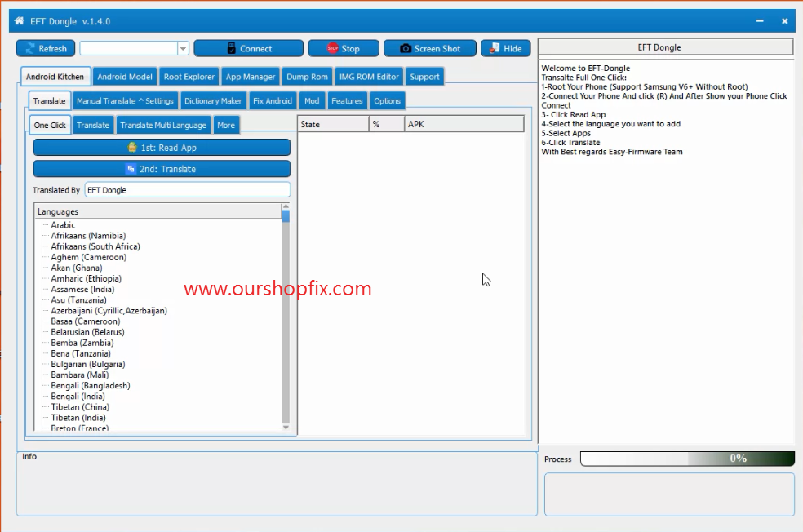Switch to the Android Model tab

point(125,77)
